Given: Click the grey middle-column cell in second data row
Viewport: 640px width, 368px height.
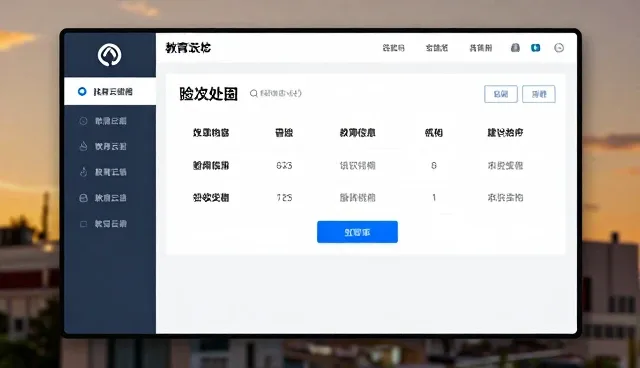Looking at the screenshot, I should 358,198.
